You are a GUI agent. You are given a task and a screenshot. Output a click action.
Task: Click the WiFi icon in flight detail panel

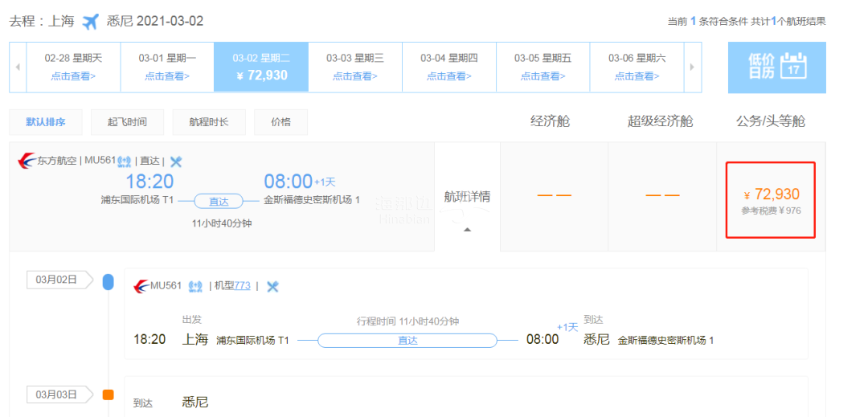click(x=195, y=286)
